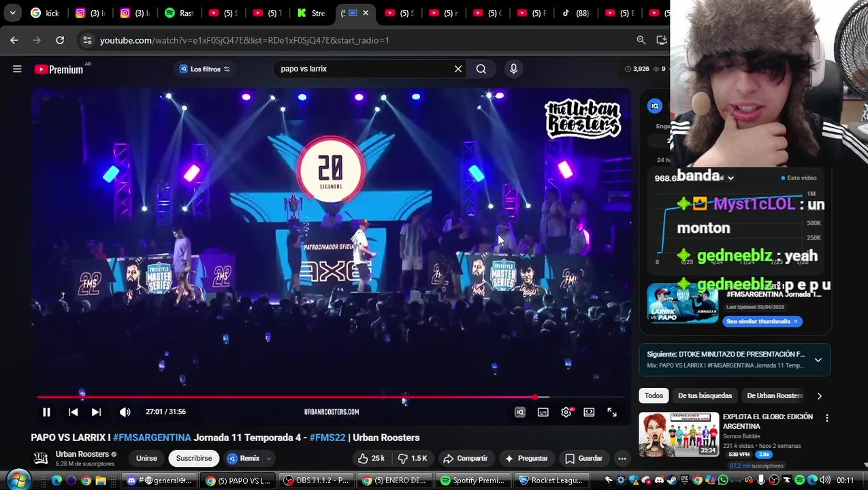Click the Unirse membership button
The height and width of the screenshot is (490, 868).
click(146, 458)
